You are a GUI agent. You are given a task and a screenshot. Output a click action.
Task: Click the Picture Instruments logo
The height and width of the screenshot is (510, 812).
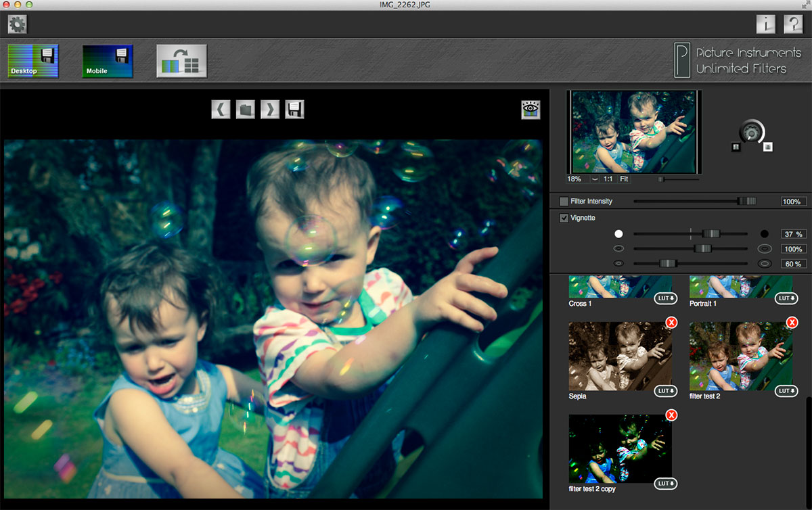(737, 61)
